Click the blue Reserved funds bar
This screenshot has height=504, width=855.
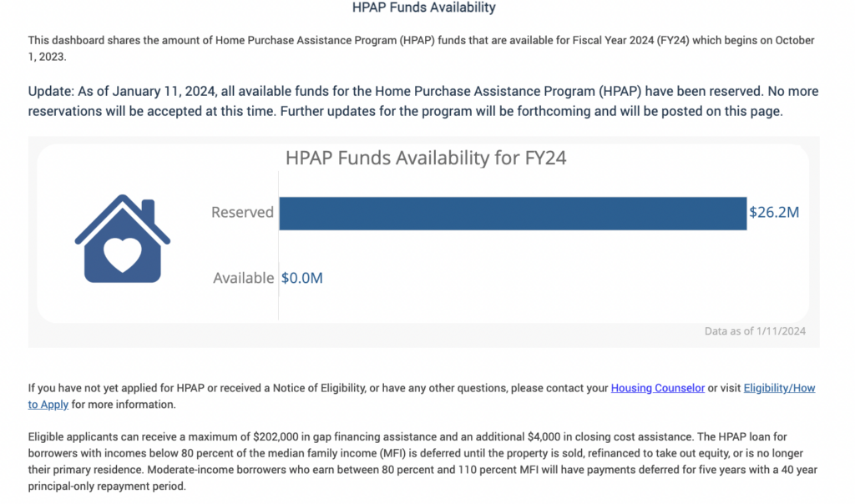pyautogui.click(x=513, y=213)
